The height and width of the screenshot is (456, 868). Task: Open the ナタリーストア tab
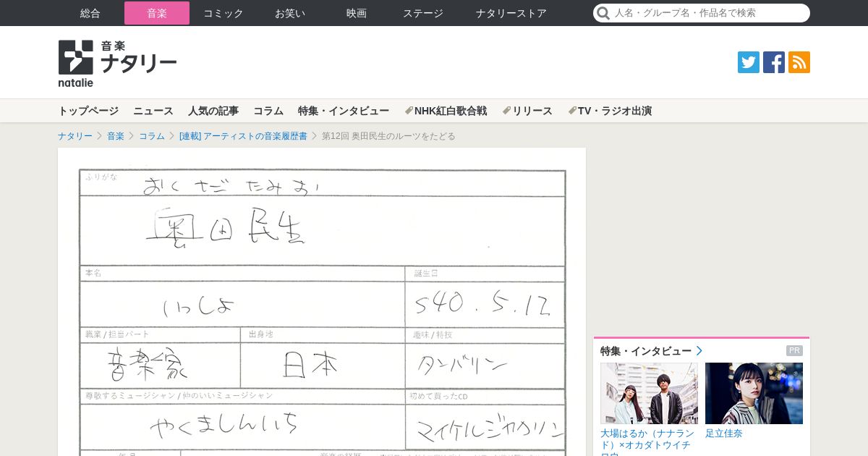(511, 13)
